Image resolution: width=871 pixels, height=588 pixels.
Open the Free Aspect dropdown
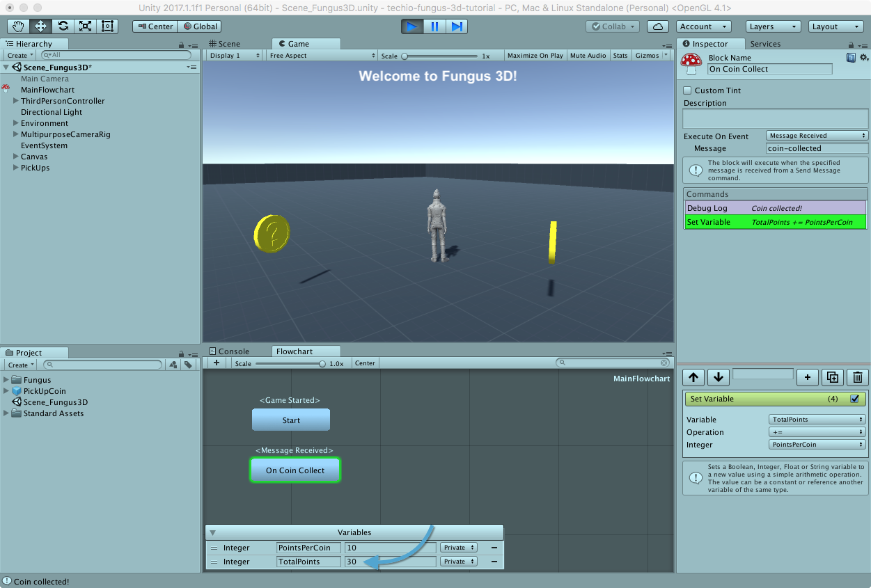[x=322, y=56]
